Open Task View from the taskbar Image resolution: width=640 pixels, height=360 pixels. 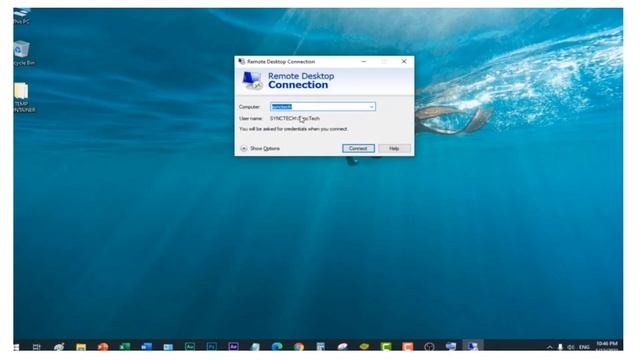37,347
